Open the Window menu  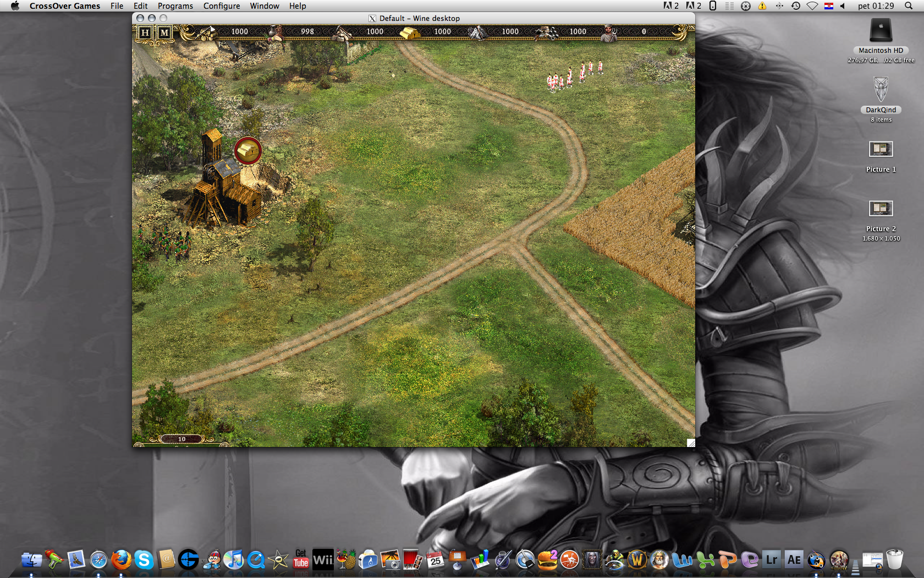265,6
